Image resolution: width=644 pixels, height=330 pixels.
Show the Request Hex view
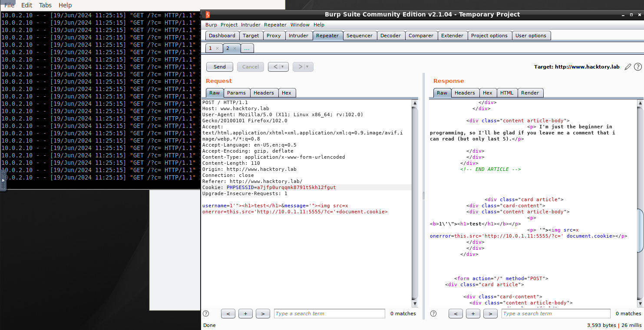click(x=287, y=93)
